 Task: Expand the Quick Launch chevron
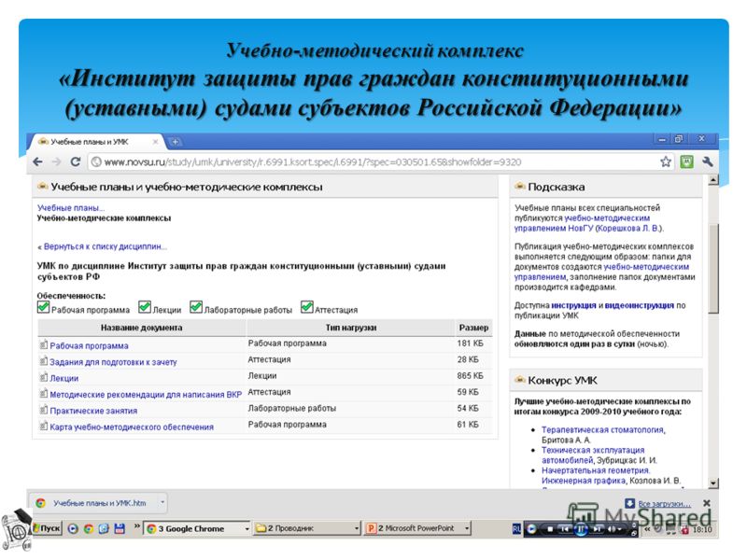pyautogui.click(x=136, y=526)
